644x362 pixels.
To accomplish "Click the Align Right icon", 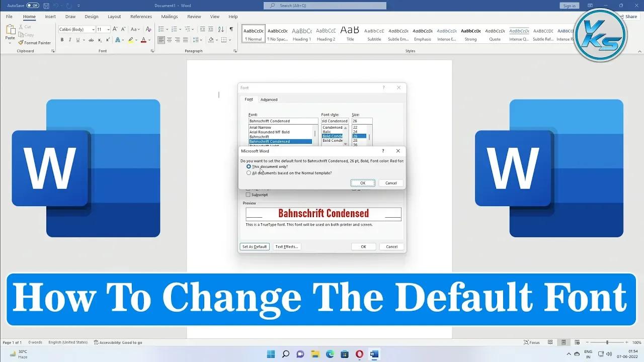I will (x=178, y=40).
